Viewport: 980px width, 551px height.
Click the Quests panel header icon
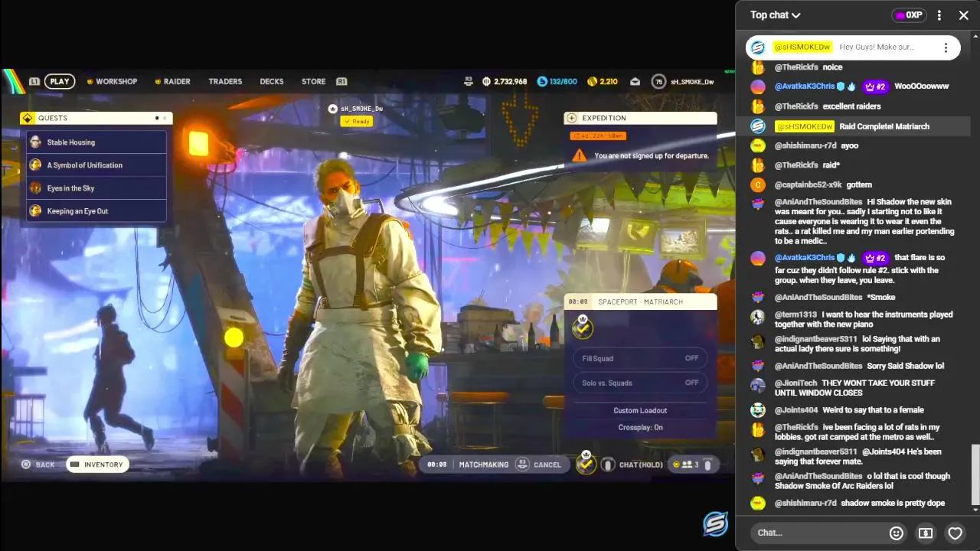tap(28, 118)
